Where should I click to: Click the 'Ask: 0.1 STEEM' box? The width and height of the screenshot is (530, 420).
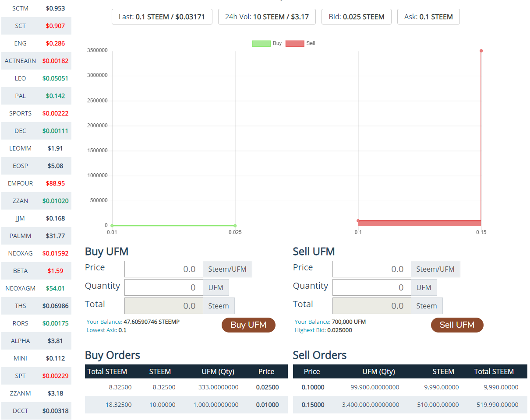[x=428, y=17]
